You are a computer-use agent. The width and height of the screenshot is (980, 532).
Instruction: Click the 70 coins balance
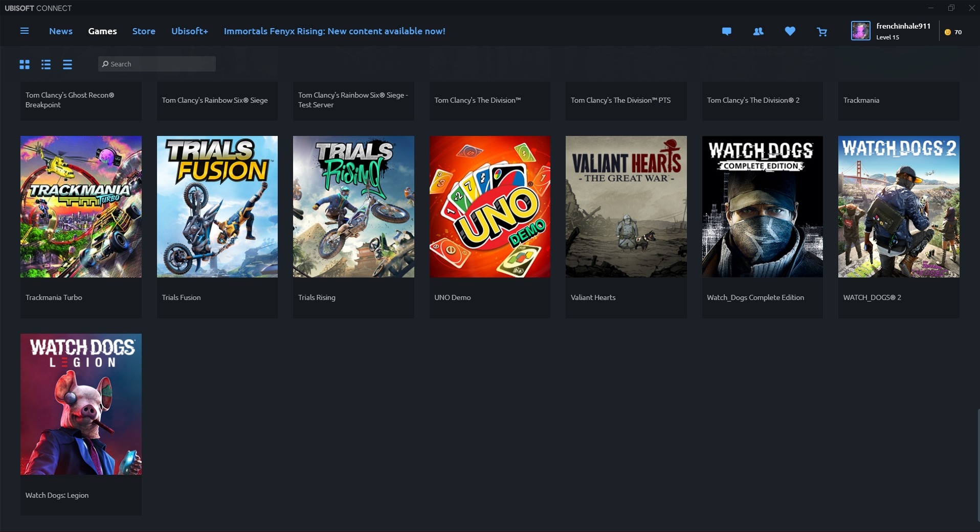point(958,32)
